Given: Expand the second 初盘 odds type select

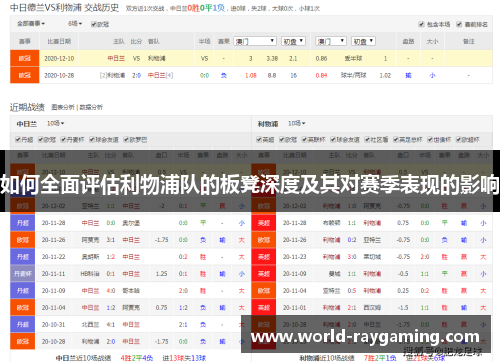Looking at the screenshot, I should click(x=363, y=41).
